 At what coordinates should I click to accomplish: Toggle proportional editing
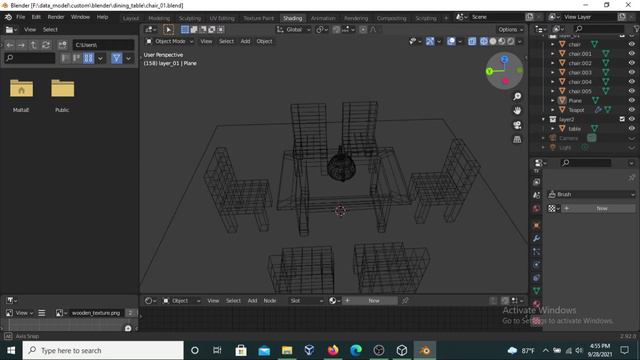[363, 29]
